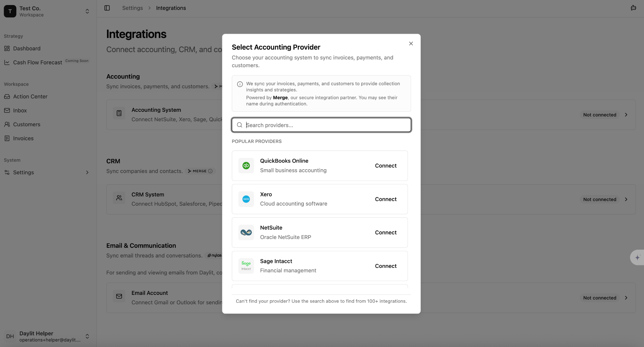644x347 pixels.
Task: Click the sparkle AI helper floating button
Action: [x=637, y=258]
